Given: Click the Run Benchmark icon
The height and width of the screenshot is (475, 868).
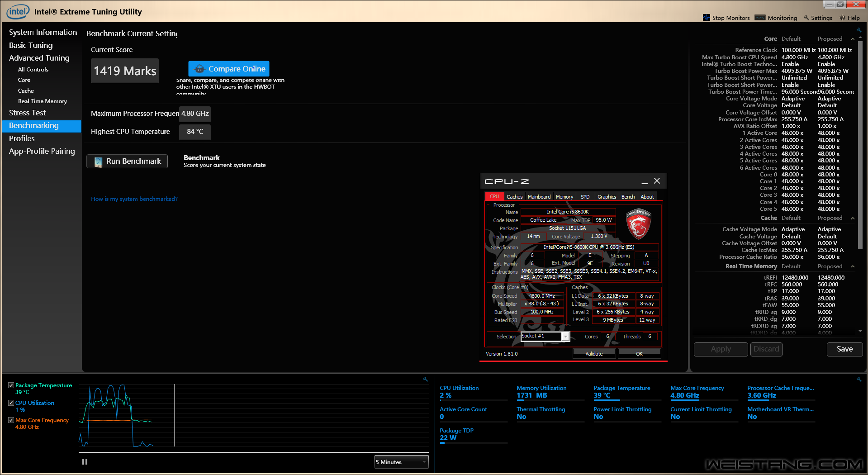Looking at the screenshot, I should 98,161.
